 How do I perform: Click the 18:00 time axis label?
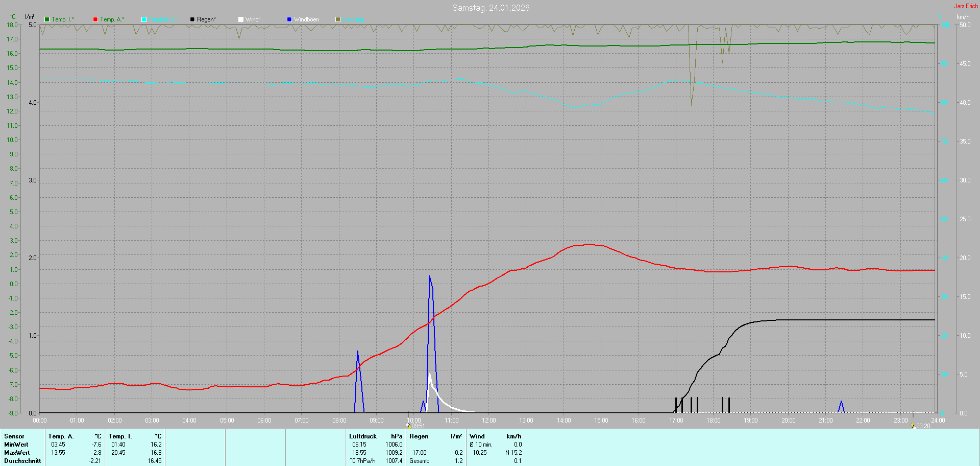(714, 421)
